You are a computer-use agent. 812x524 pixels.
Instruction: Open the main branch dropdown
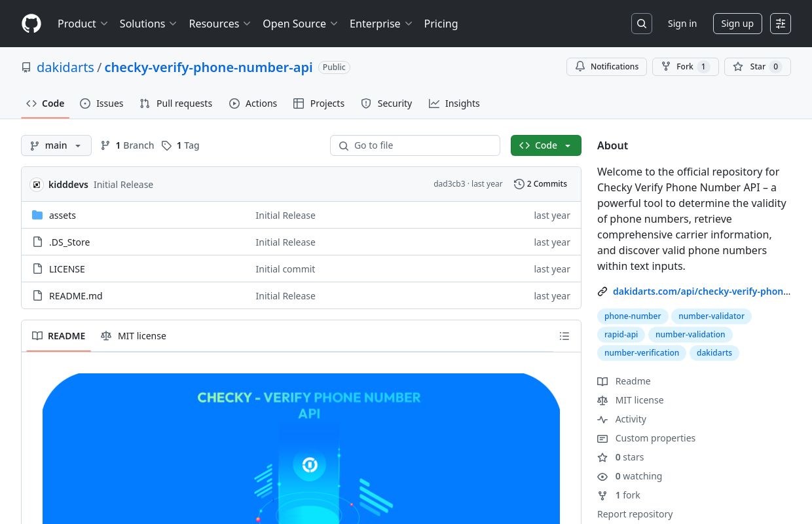[56, 145]
